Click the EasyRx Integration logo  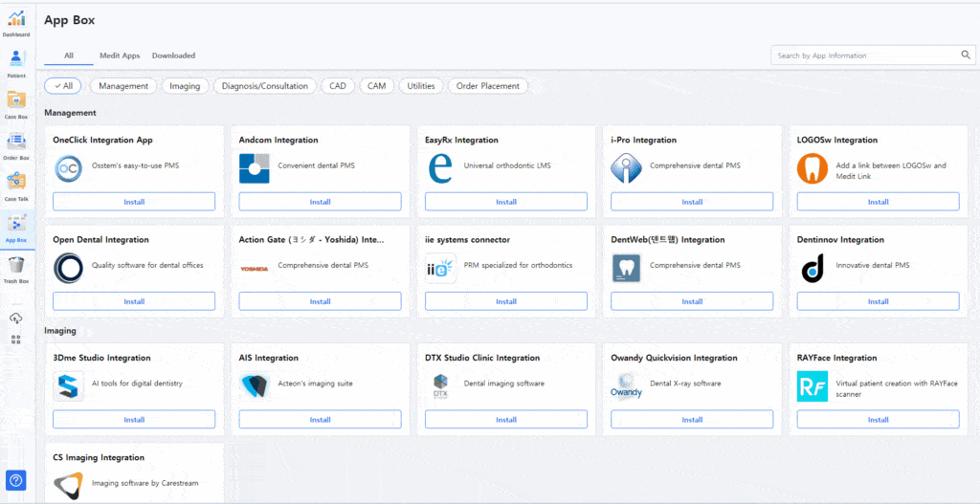(440, 168)
